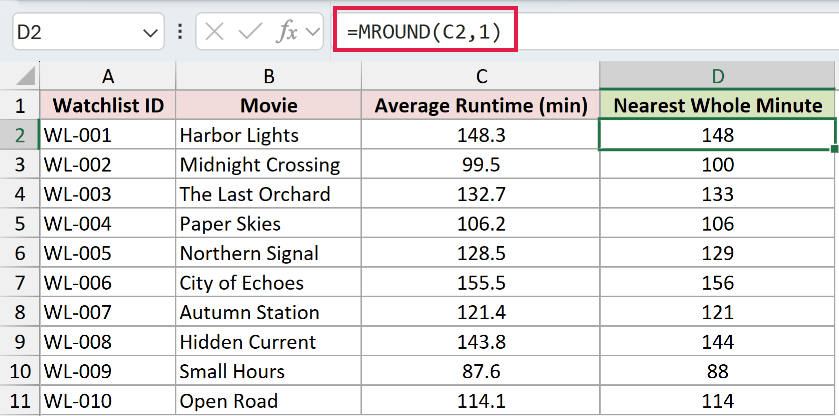Image resolution: width=839 pixels, height=416 pixels.
Task: Expand the Name Box dropdown arrow
Action: click(x=150, y=33)
